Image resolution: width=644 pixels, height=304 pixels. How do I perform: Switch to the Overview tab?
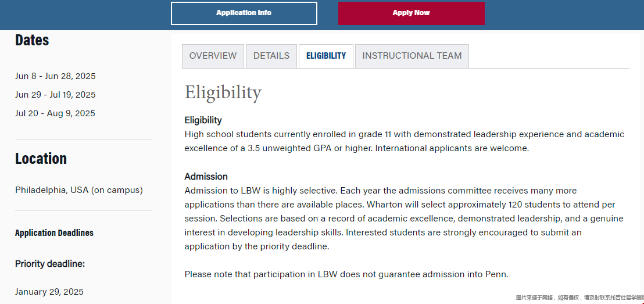tap(213, 56)
